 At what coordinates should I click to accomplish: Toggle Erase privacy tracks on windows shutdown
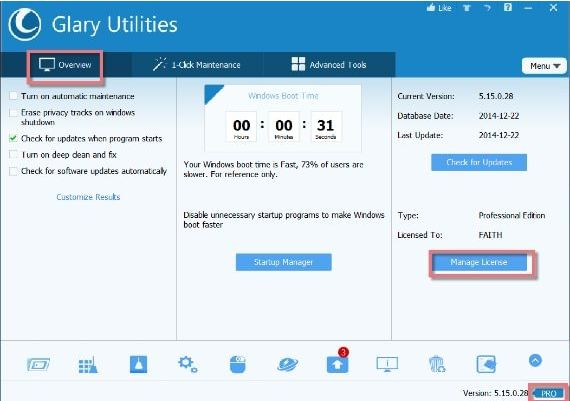click(13, 113)
